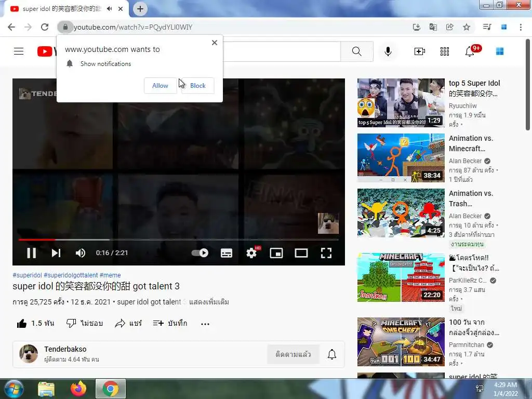Viewport: 532px width, 399px height.
Task: Start voice search with the microphone
Action: (x=388, y=51)
